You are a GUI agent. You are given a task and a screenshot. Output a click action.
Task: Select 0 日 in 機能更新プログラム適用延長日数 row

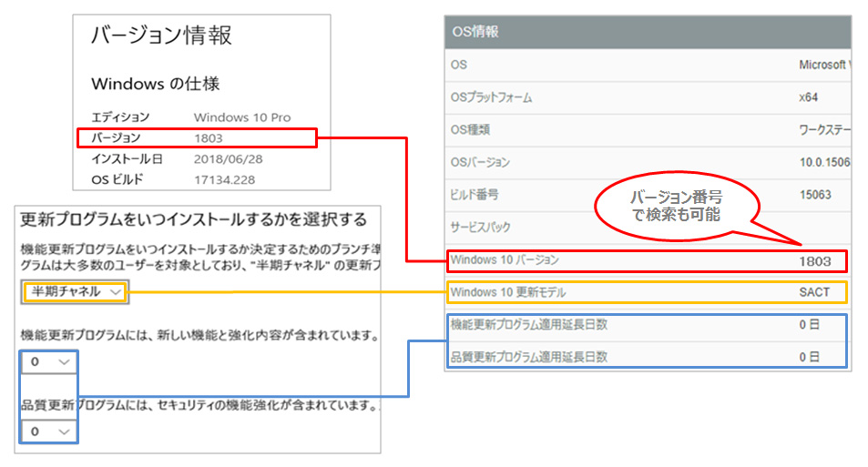[x=809, y=325]
